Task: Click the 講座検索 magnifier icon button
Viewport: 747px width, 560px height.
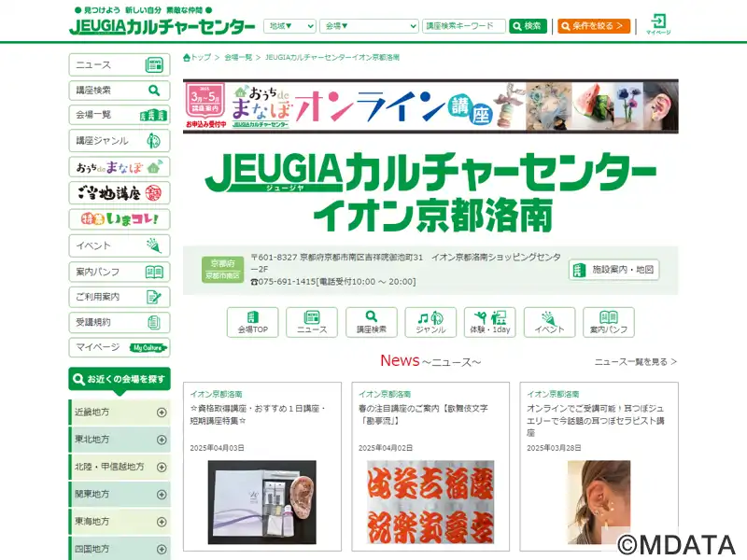Action: [x=371, y=322]
